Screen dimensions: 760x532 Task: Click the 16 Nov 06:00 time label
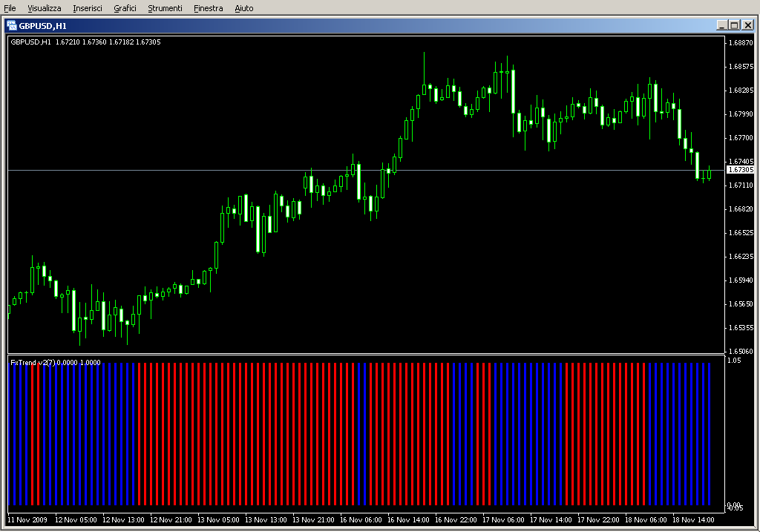361,520
